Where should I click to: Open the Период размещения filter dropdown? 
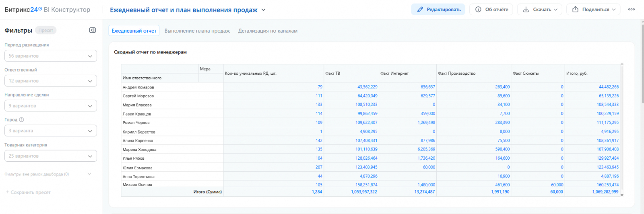pyautogui.click(x=51, y=56)
